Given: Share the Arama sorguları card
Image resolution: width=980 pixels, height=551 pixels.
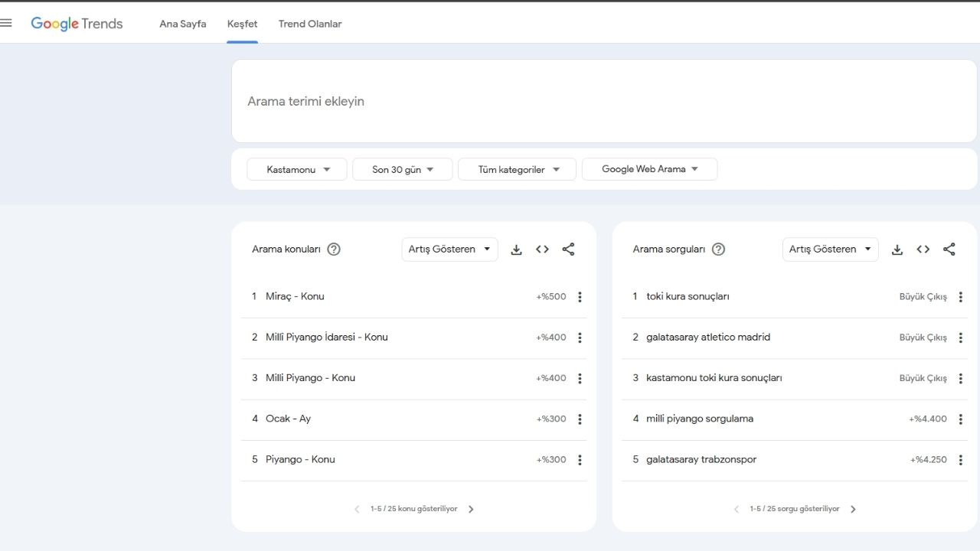Looking at the screenshot, I should click(x=949, y=249).
